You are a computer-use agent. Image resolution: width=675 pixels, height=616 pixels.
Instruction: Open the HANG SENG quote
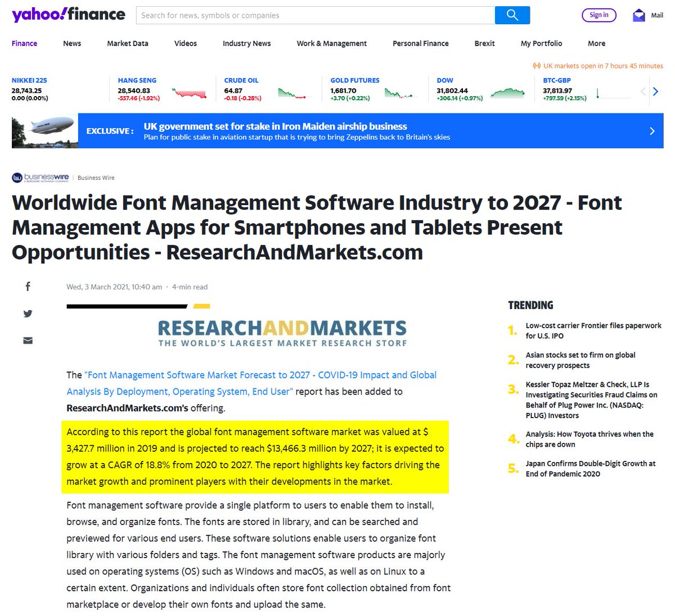(x=137, y=80)
